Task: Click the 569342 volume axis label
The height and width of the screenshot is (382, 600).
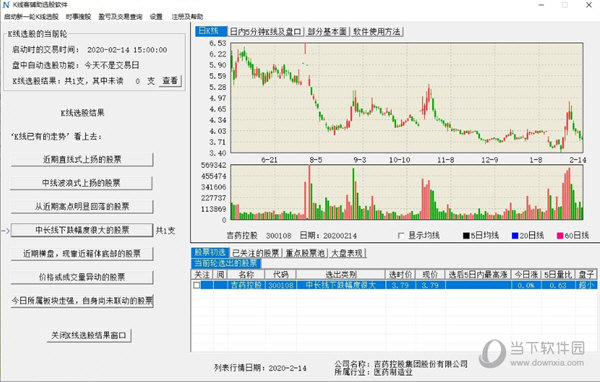Action: tap(214, 165)
